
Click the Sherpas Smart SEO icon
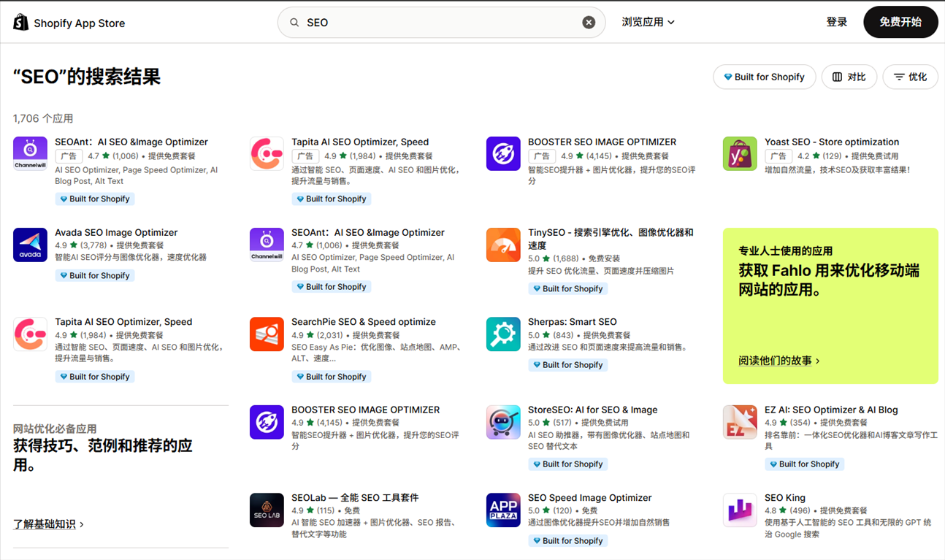pyautogui.click(x=503, y=334)
